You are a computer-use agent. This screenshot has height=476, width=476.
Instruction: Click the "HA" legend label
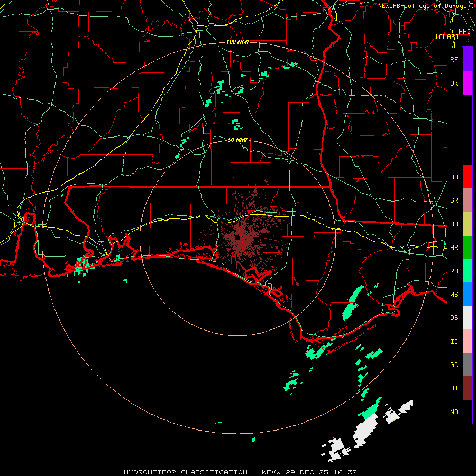coord(454,177)
